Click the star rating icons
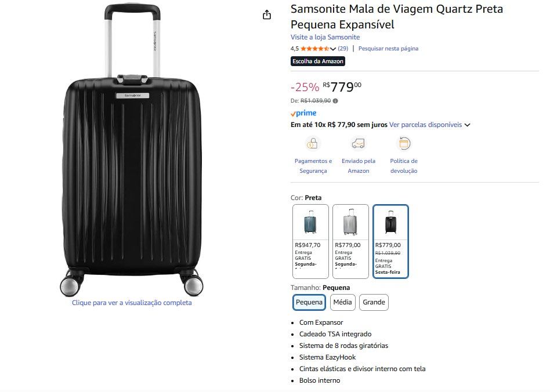Viewport: 550px width, 392px height. 314,49
